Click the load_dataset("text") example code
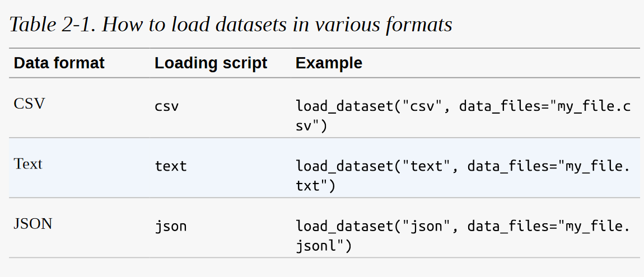Viewport: 644px width, 277px height. click(463, 176)
